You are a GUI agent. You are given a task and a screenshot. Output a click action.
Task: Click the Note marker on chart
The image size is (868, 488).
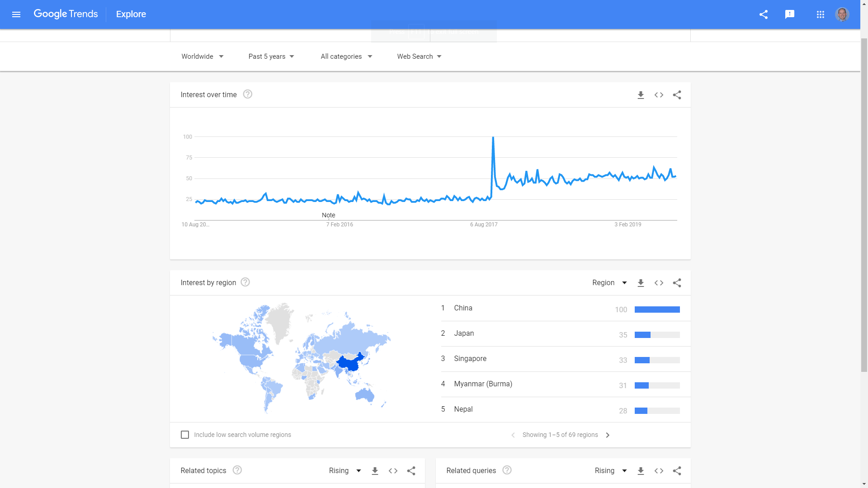(x=329, y=216)
